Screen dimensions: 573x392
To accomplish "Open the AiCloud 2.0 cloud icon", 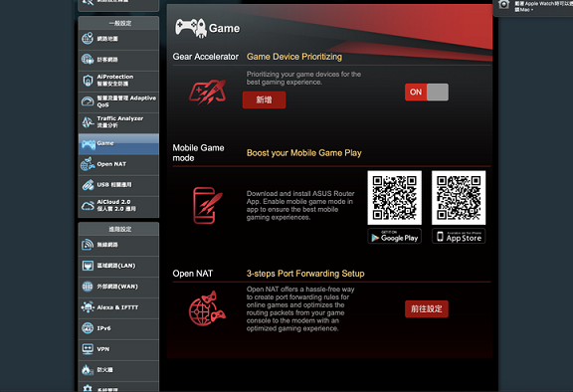I will (x=88, y=206).
